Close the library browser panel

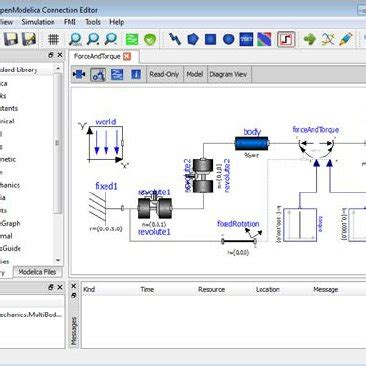60,55
